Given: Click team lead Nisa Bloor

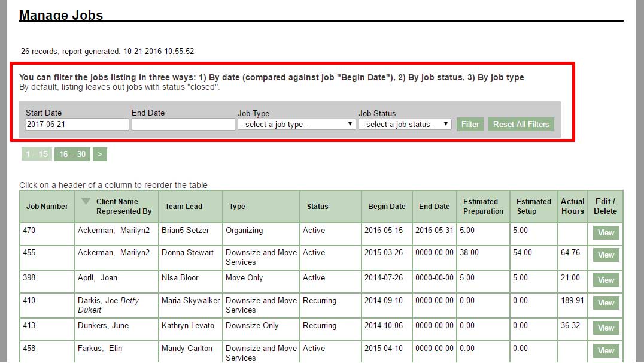Looking at the screenshot, I should tap(180, 277).
